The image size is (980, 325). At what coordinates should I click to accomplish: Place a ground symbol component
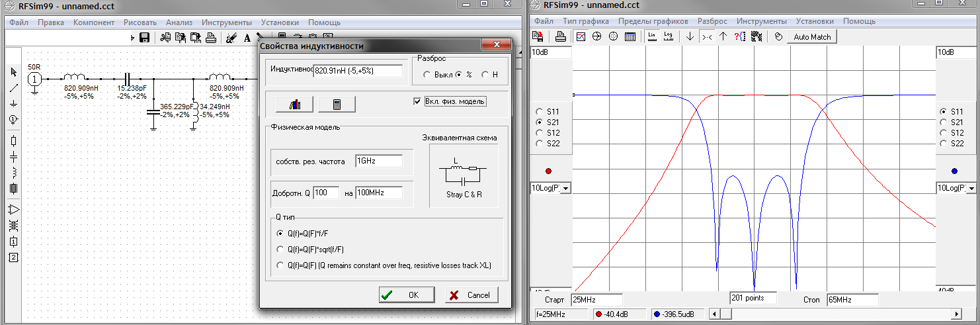pos(13,103)
